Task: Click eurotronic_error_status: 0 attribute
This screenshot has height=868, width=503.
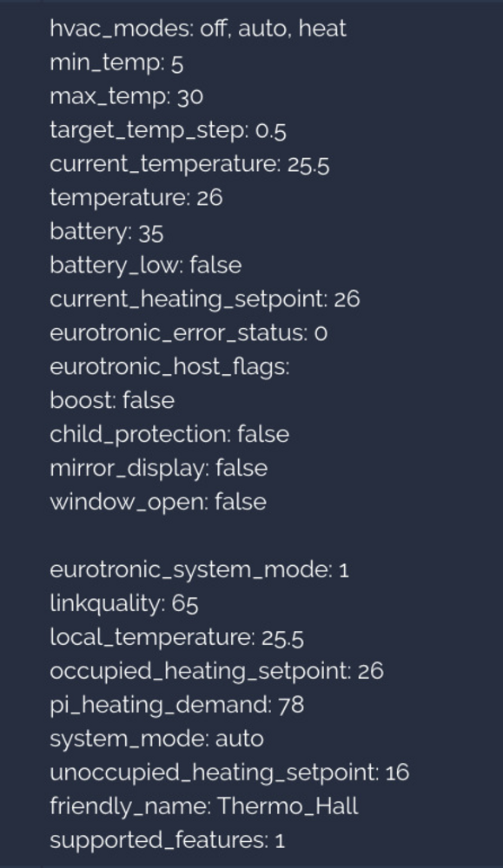Action: pyautogui.click(x=189, y=332)
